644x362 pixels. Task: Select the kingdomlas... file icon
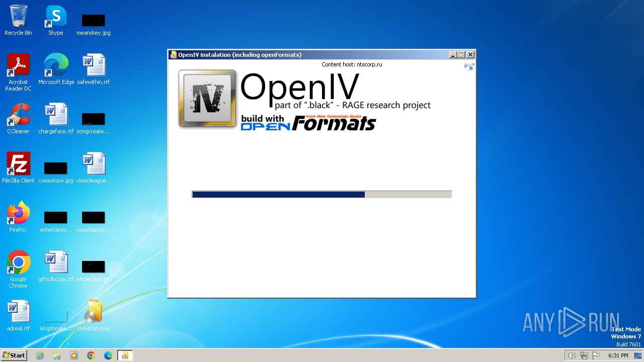pos(56,320)
